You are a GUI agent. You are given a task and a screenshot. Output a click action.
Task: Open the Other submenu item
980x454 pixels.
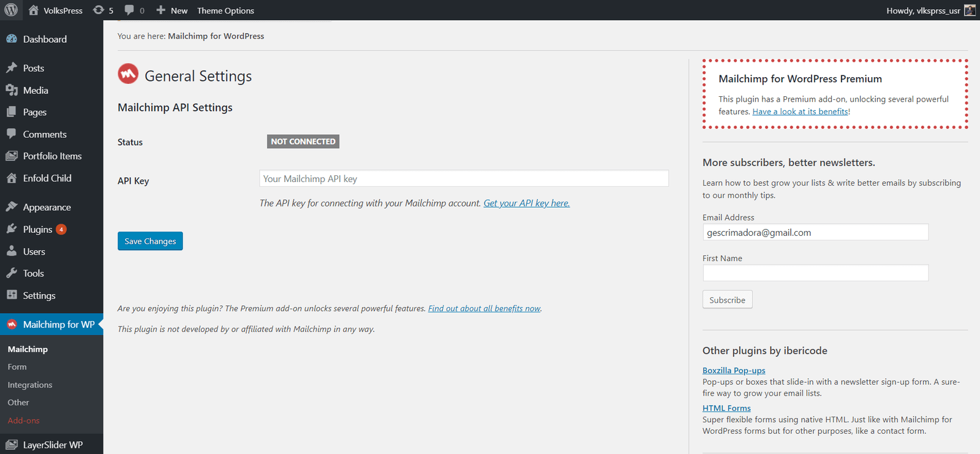point(18,403)
